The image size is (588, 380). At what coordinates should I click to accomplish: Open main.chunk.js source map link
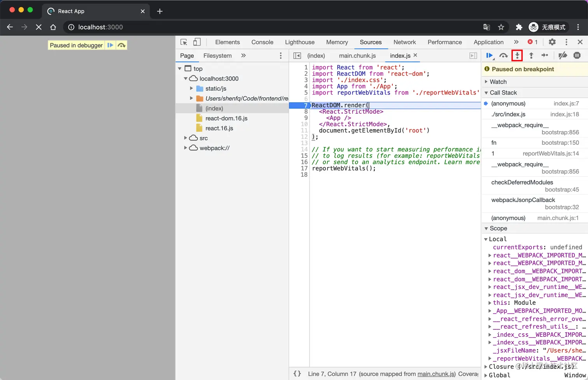click(436, 374)
